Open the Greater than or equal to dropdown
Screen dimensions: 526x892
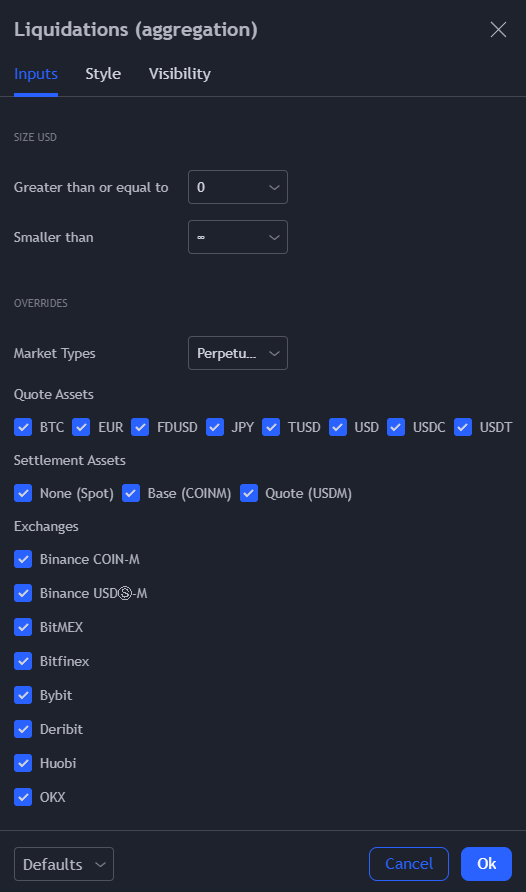coord(238,187)
